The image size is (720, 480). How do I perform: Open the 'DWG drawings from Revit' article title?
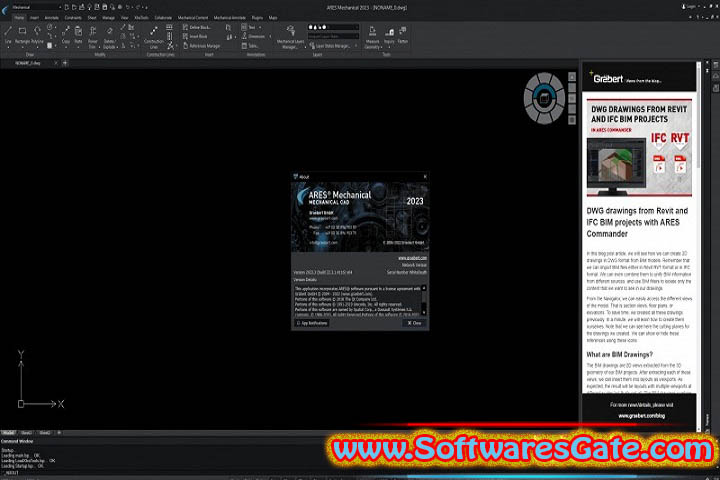click(637, 222)
